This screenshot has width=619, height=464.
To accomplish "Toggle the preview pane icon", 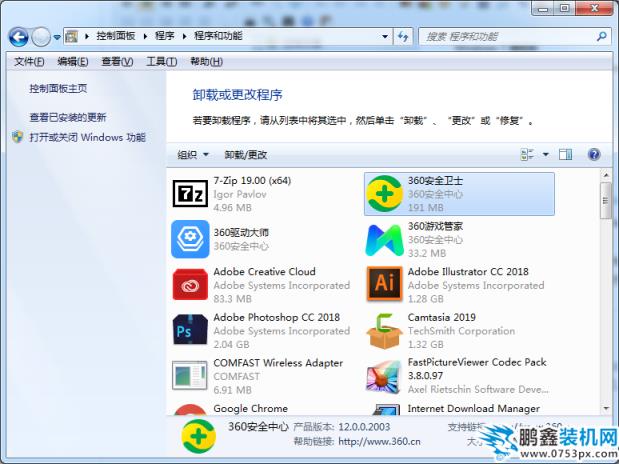I will tap(565, 154).
